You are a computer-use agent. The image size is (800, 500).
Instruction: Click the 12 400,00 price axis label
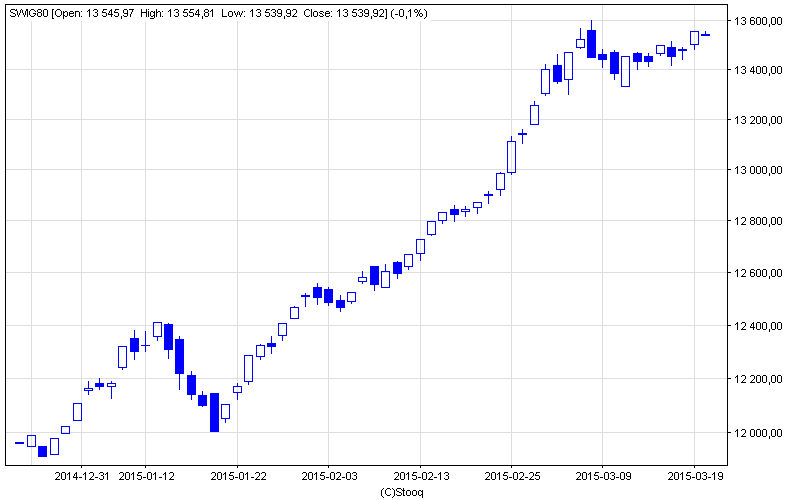tap(756, 326)
